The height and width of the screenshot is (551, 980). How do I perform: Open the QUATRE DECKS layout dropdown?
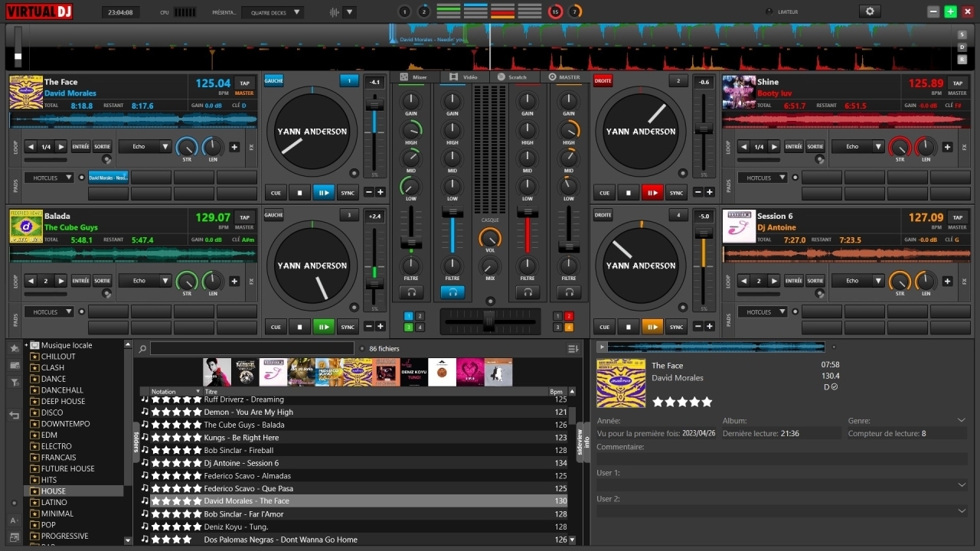pos(273,12)
